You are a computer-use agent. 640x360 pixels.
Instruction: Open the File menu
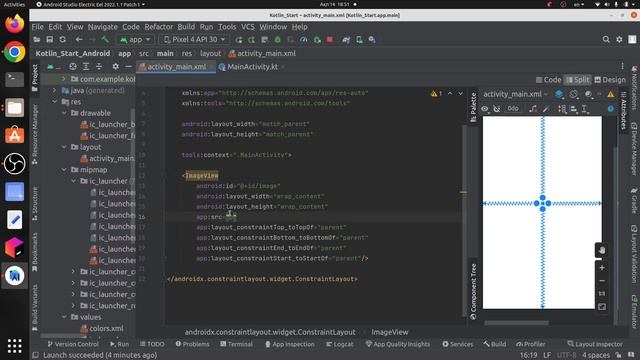click(38, 27)
